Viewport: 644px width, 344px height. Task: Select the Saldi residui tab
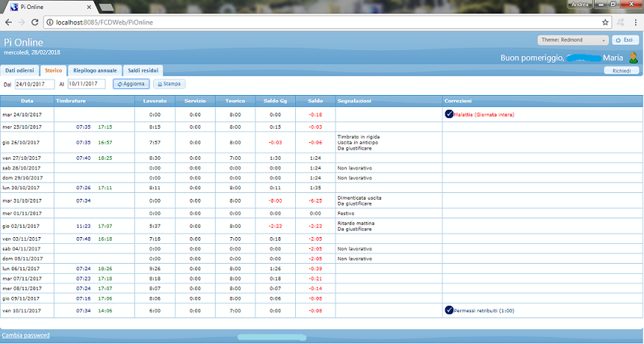click(142, 71)
